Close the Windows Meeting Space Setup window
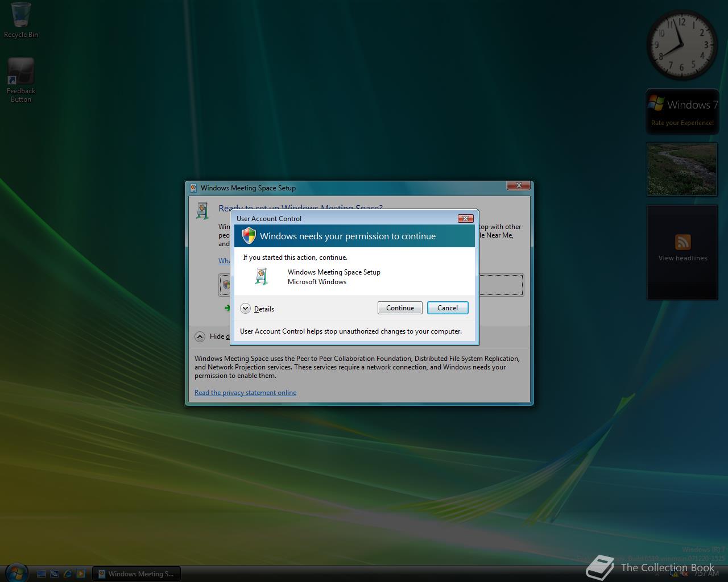 519,186
